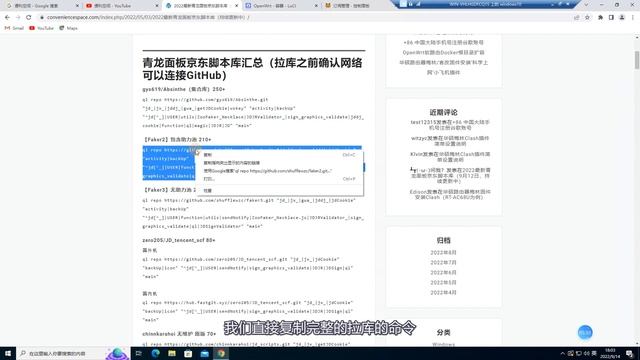
Task: Open the +86 phone registration sidebar post link
Action: tap(443, 42)
